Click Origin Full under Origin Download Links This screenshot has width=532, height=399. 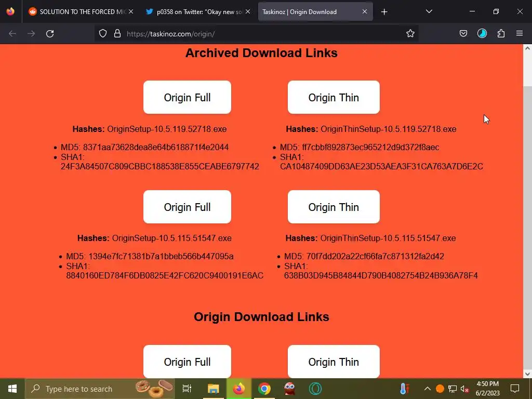click(187, 362)
